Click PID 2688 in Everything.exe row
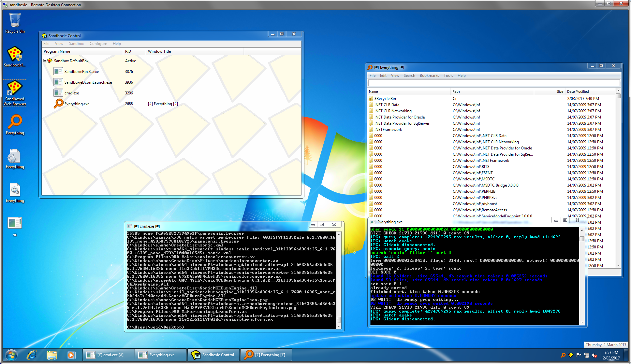Image resolution: width=631 pixels, height=364 pixels. (129, 104)
